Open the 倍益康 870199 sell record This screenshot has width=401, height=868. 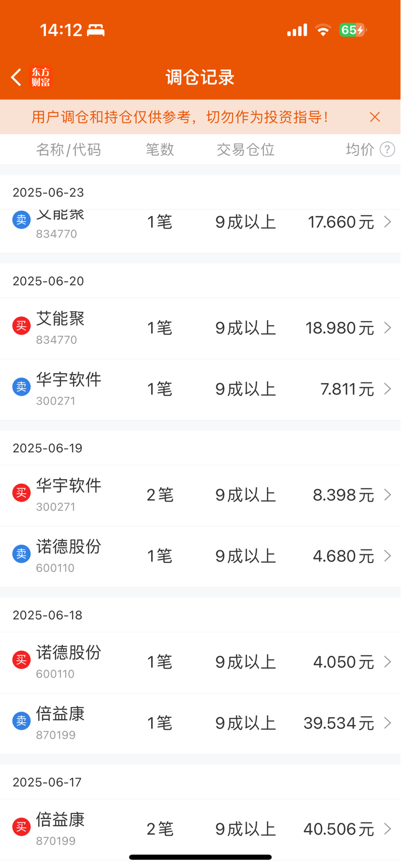(200, 724)
